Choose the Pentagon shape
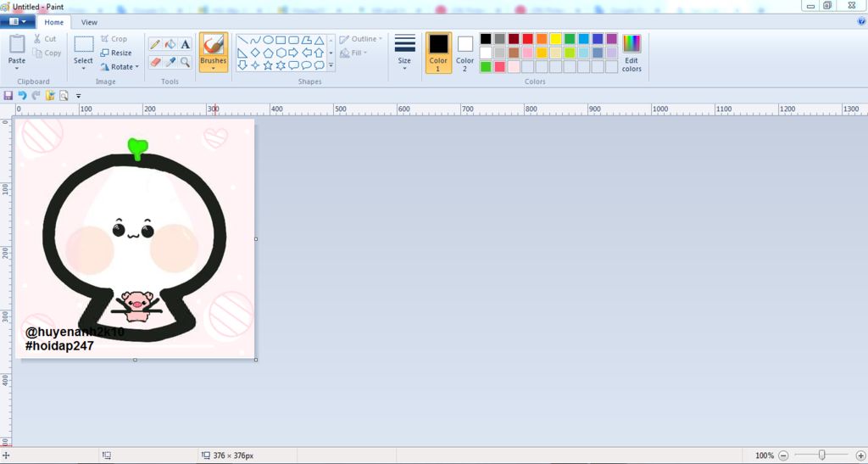Image resolution: width=868 pixels, height=464 pixels. click(268, 53)
